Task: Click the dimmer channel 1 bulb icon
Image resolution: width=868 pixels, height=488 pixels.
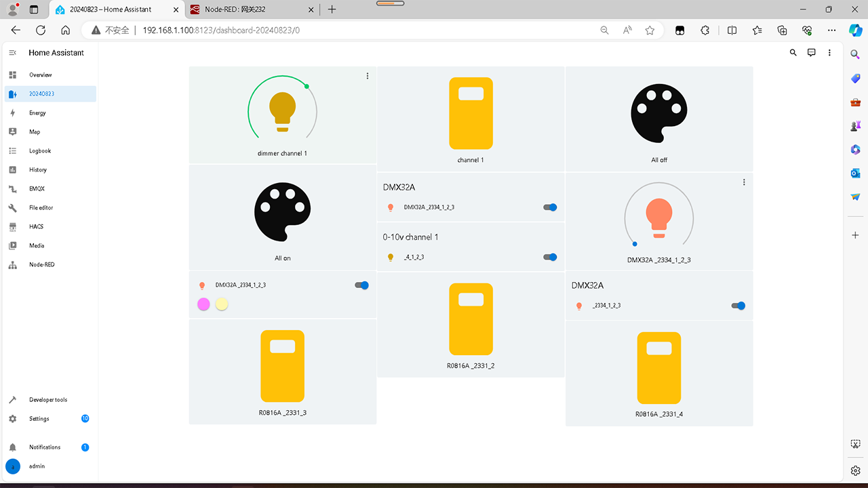Action: (x=283, y=112)
